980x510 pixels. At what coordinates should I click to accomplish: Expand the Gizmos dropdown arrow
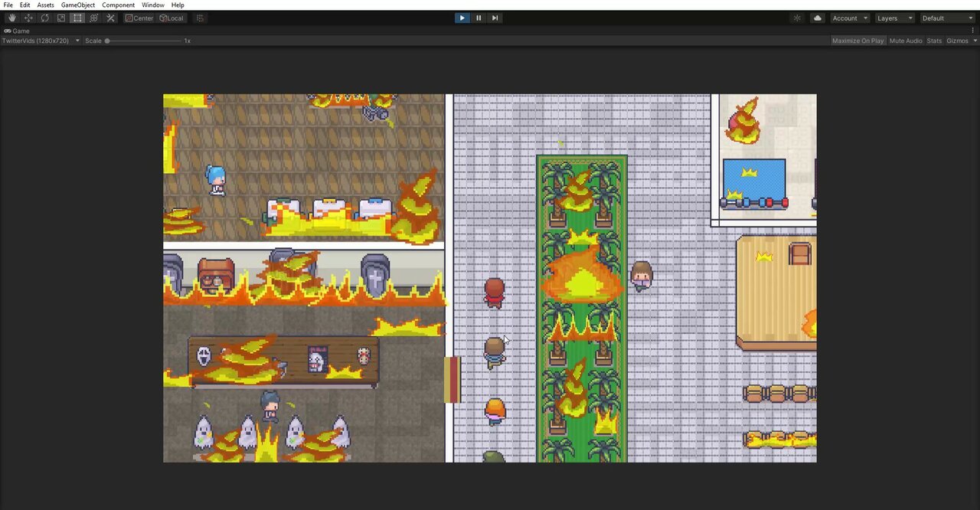(x=973, y=41)
